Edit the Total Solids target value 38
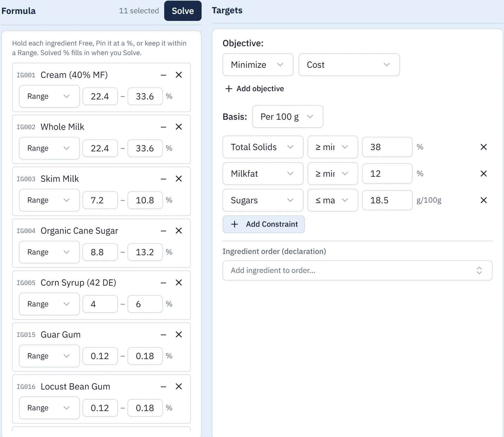This screenshot has width=504, height=437. [x=387, y=147]
